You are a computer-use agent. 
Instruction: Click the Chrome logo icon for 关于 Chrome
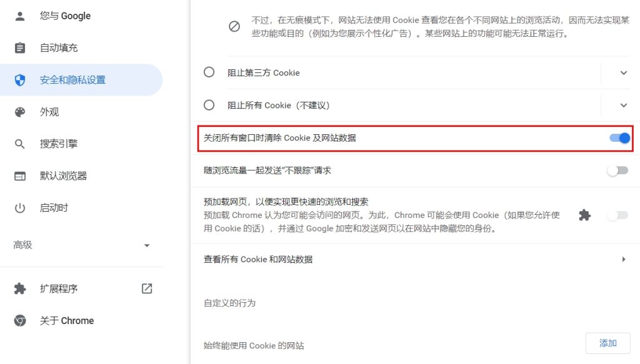pyautogui.click(x=19, y=321)
